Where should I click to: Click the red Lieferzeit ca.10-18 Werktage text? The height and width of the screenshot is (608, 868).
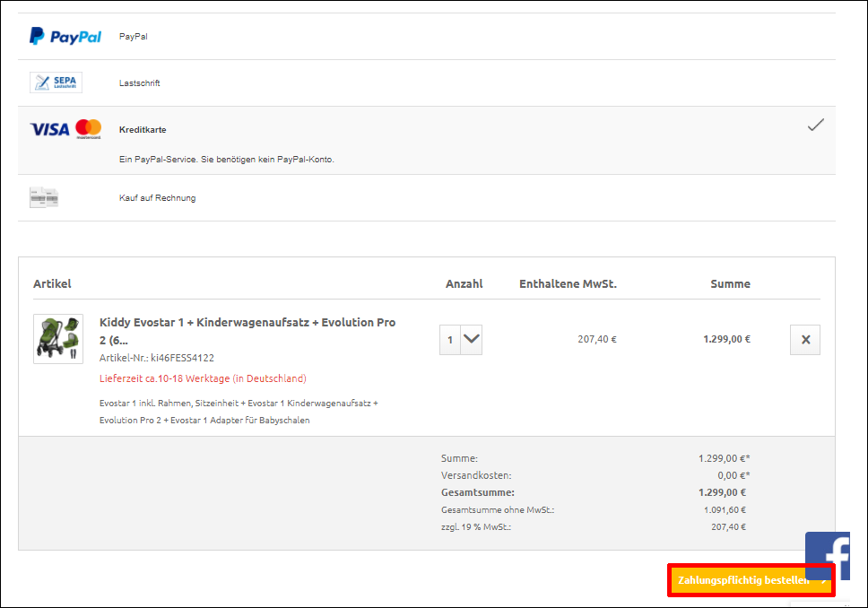(x=203, y=378)
